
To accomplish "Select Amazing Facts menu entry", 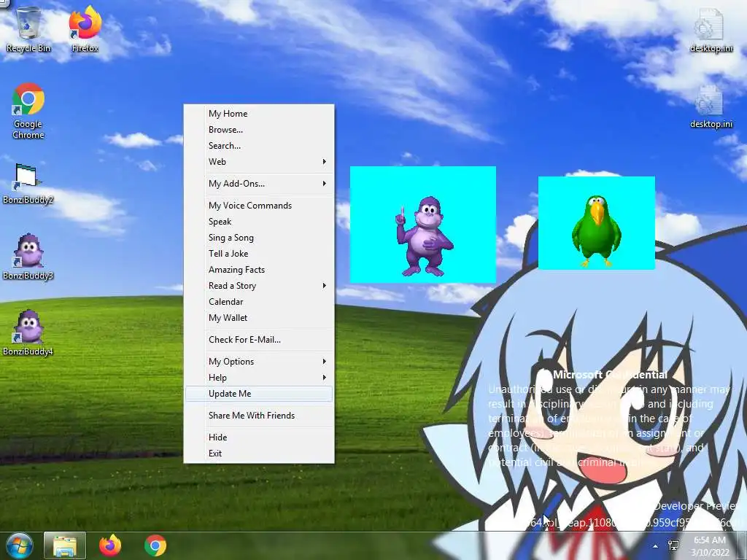I will click(259, 270).
